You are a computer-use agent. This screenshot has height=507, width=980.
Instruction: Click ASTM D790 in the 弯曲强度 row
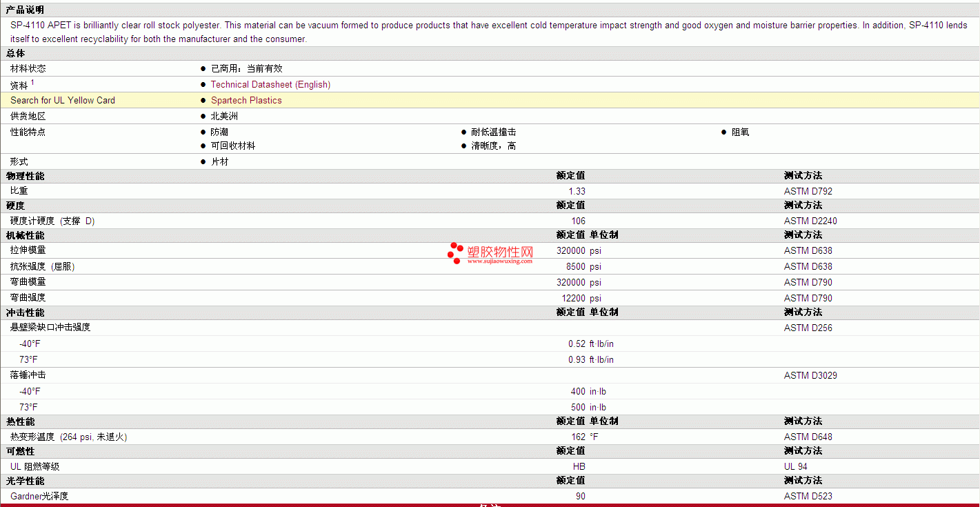[808, 298]
